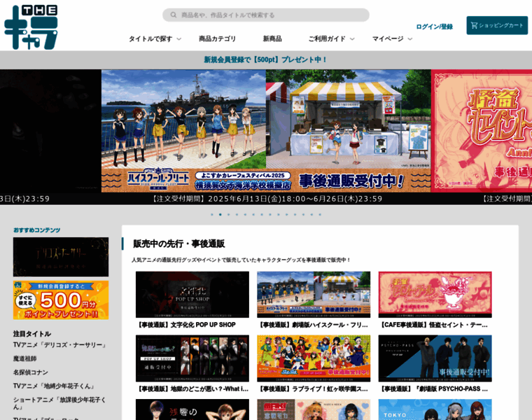Expand マイページ dropdown menu

click(392, 38)
